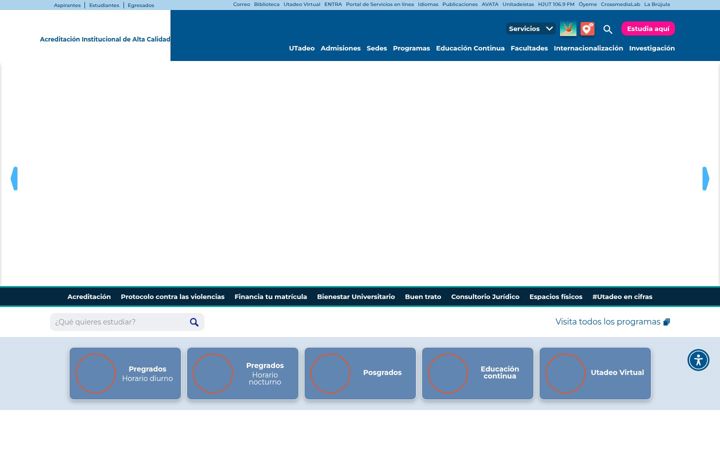Open the La Brújula top link
This screenshot has height=450, width=720.
(657, 4)
